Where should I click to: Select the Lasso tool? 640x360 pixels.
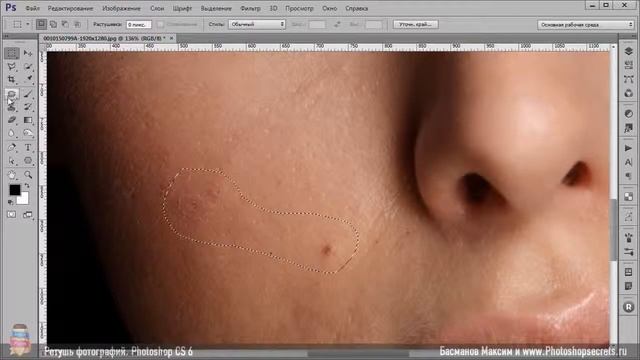pyautogui.click(x=12, y=67)
